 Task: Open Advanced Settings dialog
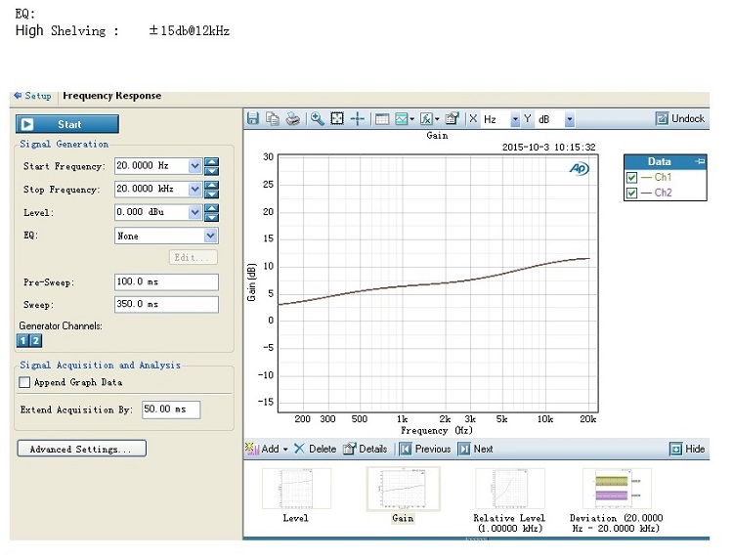(x=82, y=449)
